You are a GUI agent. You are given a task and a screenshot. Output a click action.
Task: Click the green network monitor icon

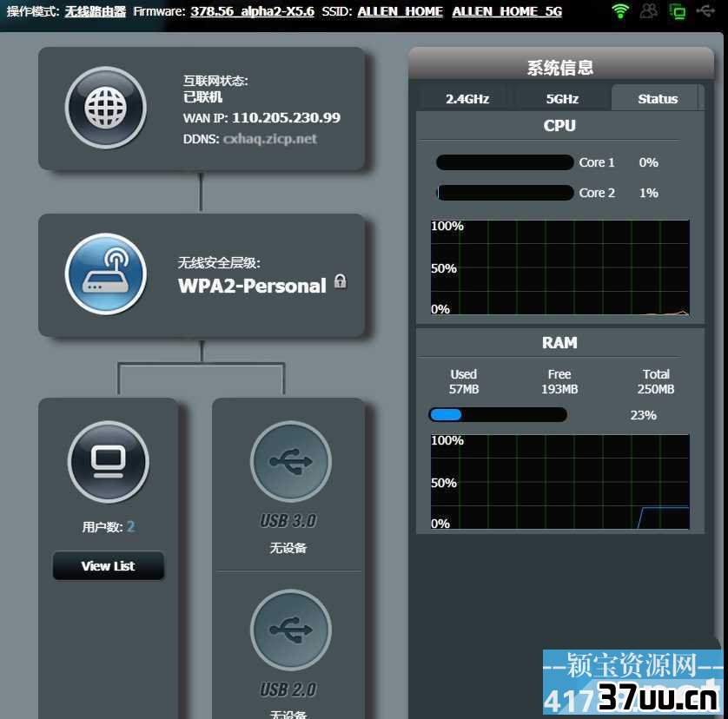678,11
